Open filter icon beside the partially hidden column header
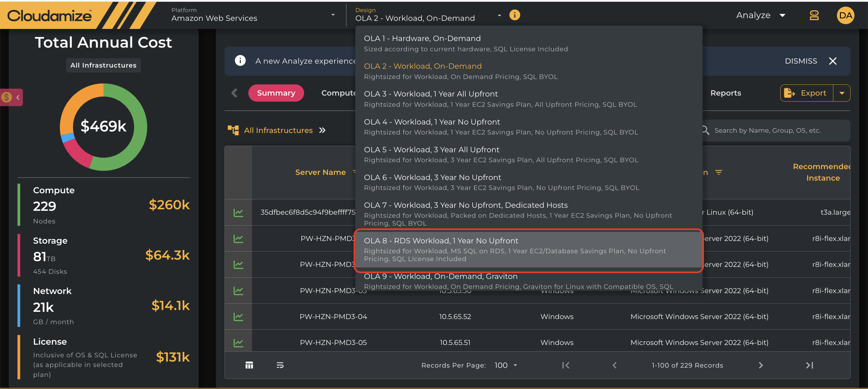Viewport: 868px width, 389px height. (x=719, y=172)
